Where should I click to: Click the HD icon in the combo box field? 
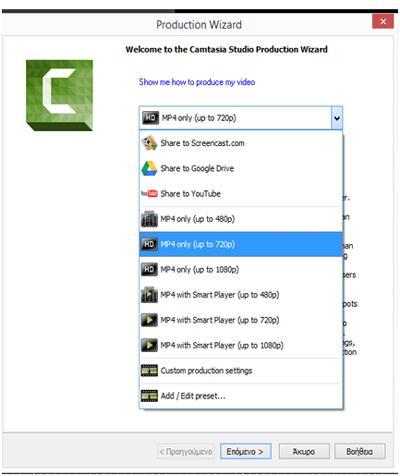tap(150, 118)
